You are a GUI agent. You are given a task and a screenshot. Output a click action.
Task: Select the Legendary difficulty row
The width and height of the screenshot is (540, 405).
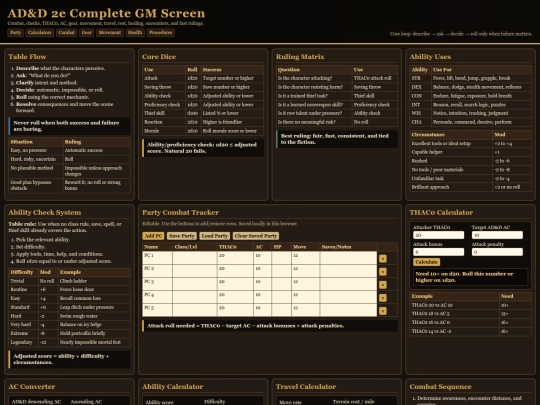69,342
